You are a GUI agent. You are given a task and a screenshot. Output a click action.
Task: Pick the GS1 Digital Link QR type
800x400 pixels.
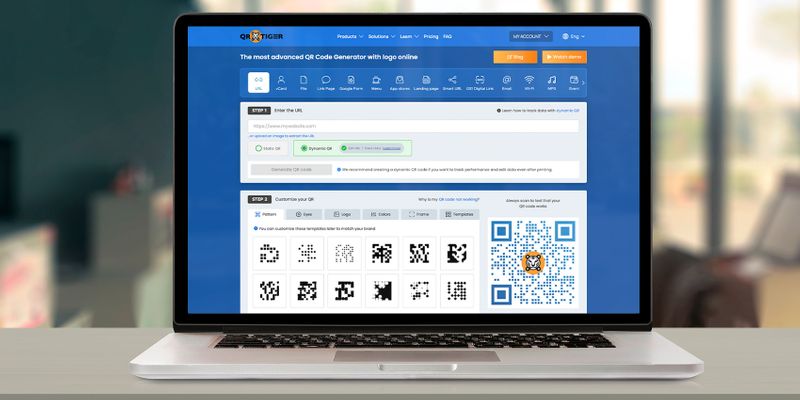[x=480, y=83]
